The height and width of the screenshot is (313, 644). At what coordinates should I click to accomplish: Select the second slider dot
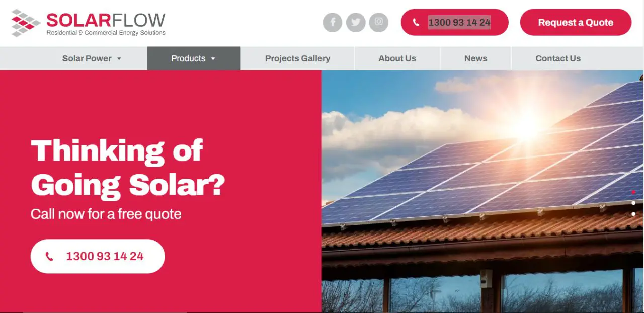pos(633,203)
